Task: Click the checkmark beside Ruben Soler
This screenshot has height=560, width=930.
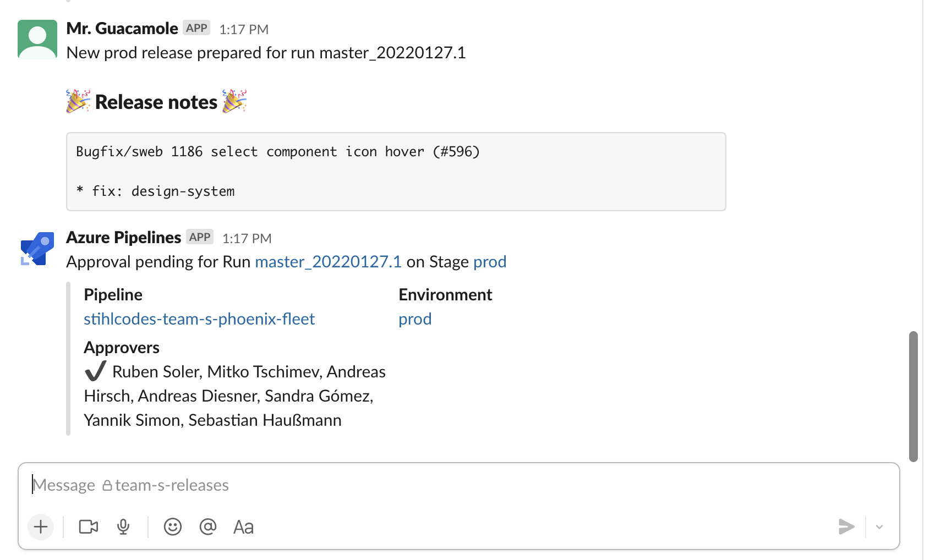Action: [x=95, y=371]
